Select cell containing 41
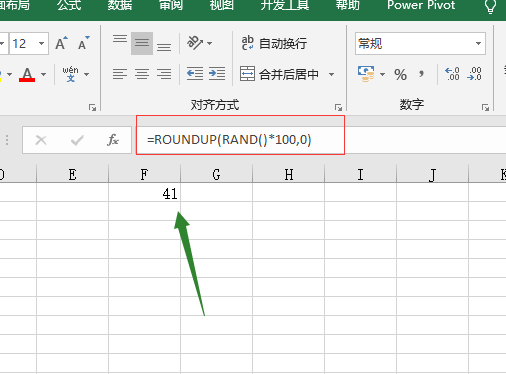The height and width of the screenshot is (374, 506). point(144,192)
